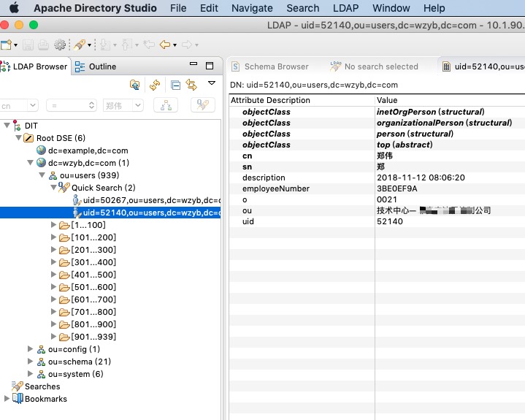Open the Apple menu
525x420 pixels.
coord(14,8)
